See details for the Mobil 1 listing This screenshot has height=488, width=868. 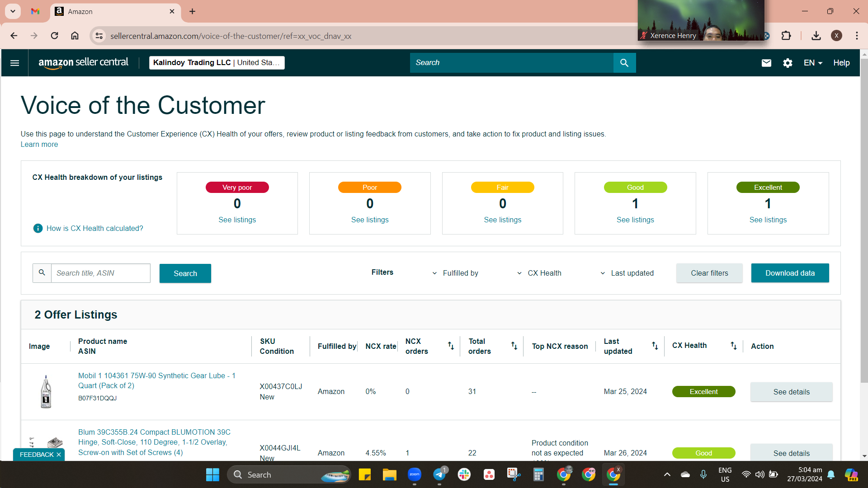791,392
